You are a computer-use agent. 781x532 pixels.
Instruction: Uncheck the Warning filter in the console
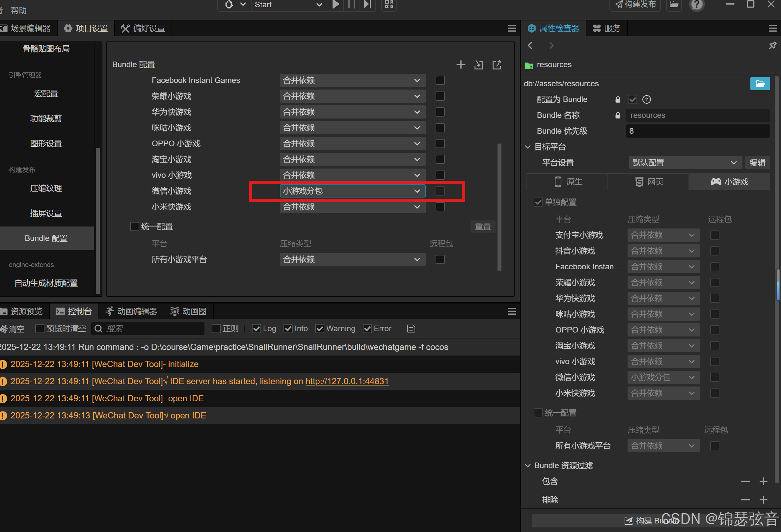320,328
